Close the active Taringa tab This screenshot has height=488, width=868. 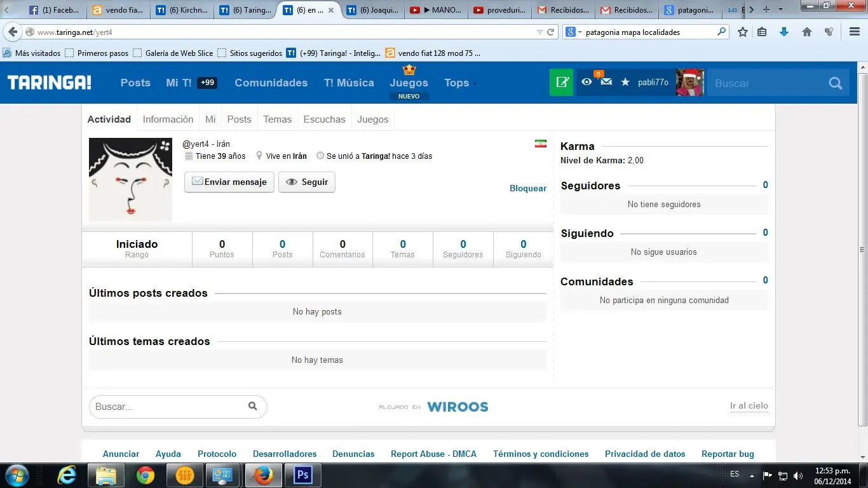pos(330,10)
